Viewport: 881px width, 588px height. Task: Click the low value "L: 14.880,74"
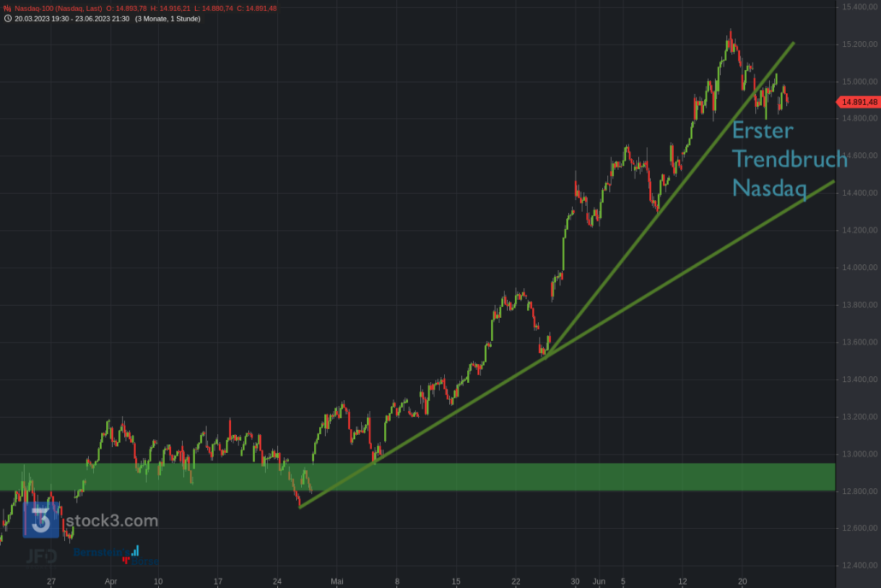point(214,9)
